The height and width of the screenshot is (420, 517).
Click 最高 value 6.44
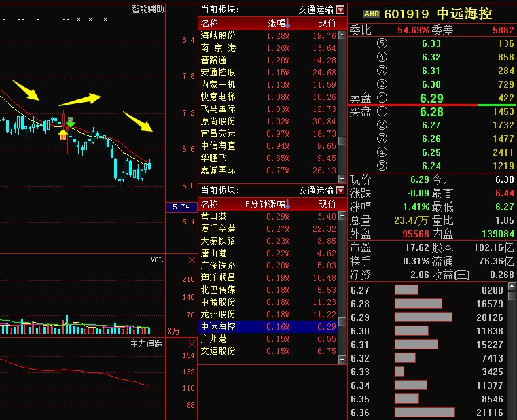(x=505, y=193)
